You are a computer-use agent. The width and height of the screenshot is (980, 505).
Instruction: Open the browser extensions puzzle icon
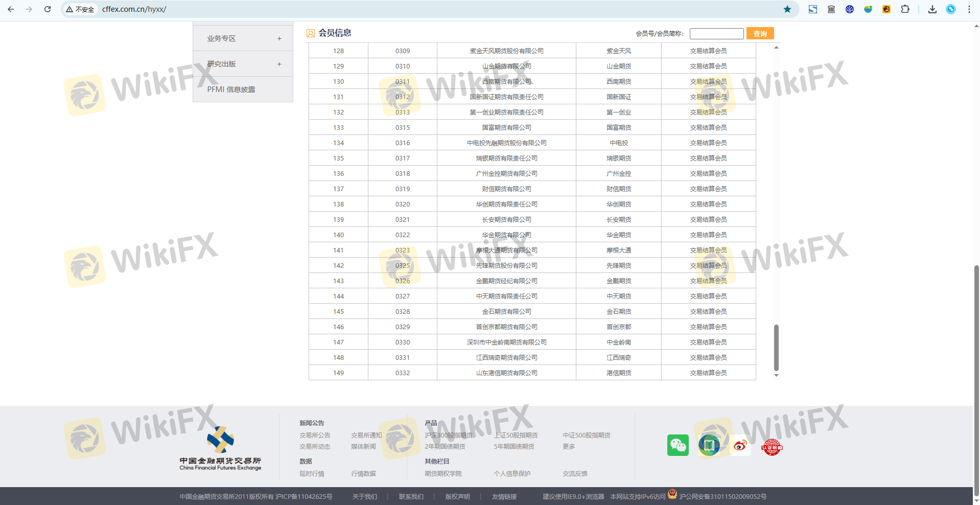tap(905, 9)
